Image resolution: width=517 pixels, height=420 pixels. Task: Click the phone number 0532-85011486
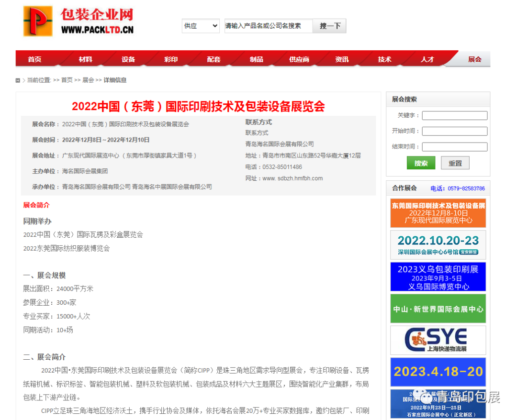pyautogui.click(x=282, y=167)
